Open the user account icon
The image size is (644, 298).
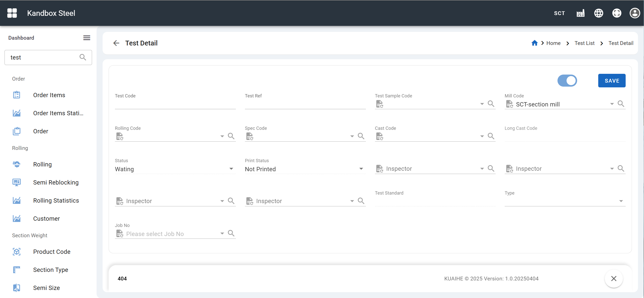tap(634, 13)
